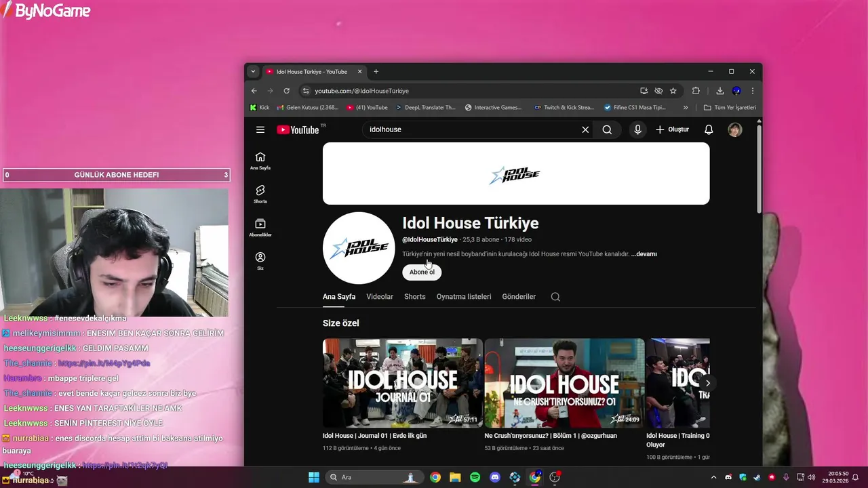Click the browser back arrow

coord(254,91)
